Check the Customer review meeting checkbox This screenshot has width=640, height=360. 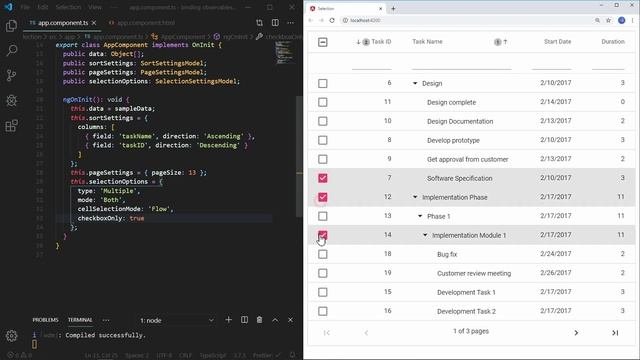322,273
